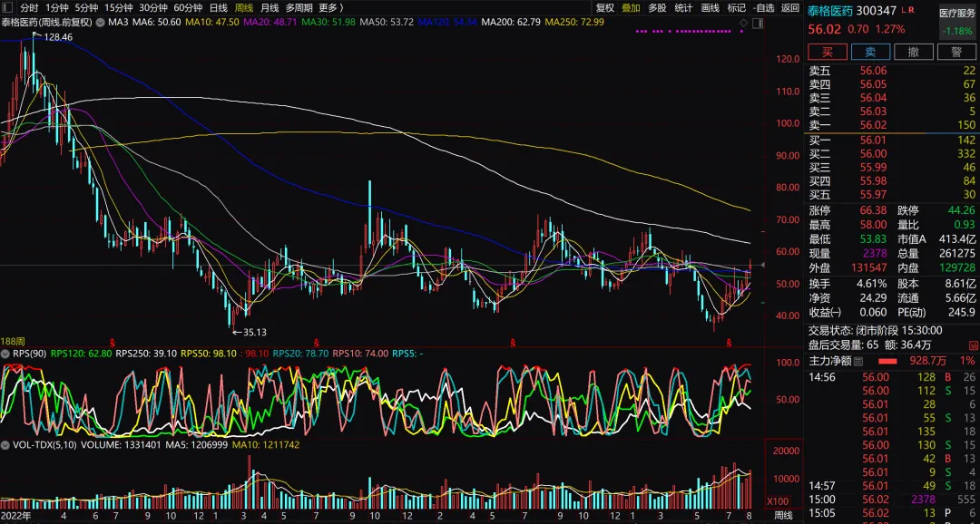Expand the dropdown beside 泰格医药(周线.前复权)
The width and height of the screenshot is (980, 524).
(x=100, y=23)
